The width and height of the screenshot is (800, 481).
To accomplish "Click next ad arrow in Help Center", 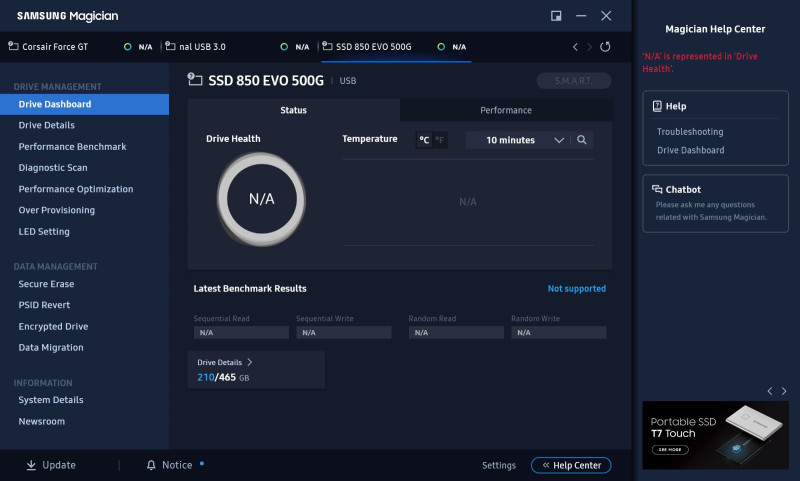I will [x=784, y=391].
